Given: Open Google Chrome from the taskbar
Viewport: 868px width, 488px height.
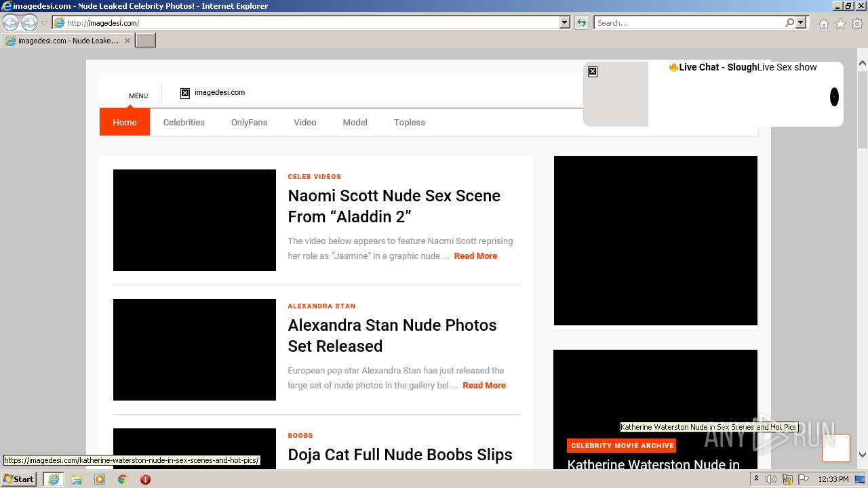Looking at the screenshot, I should 122,479.
